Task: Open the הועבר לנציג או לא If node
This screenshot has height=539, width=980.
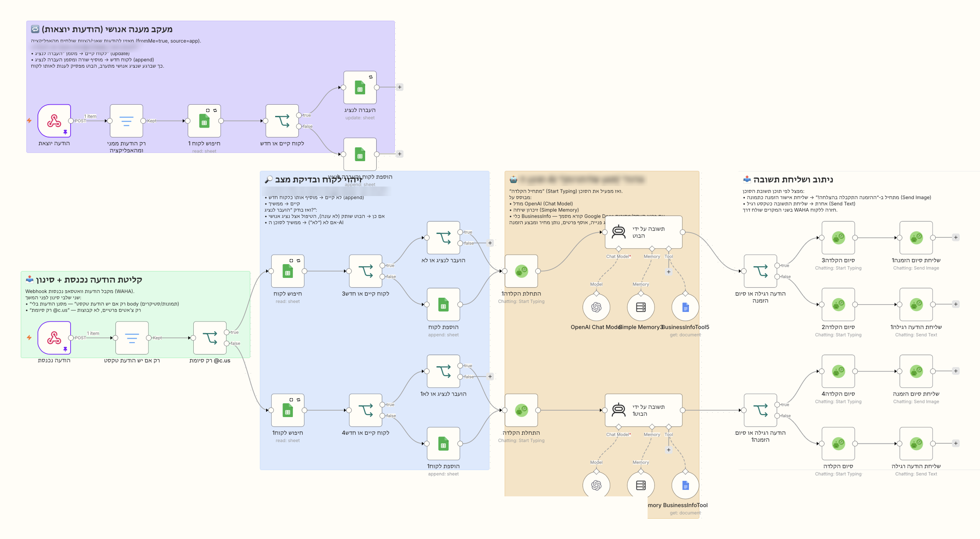Action: [443, 238]
